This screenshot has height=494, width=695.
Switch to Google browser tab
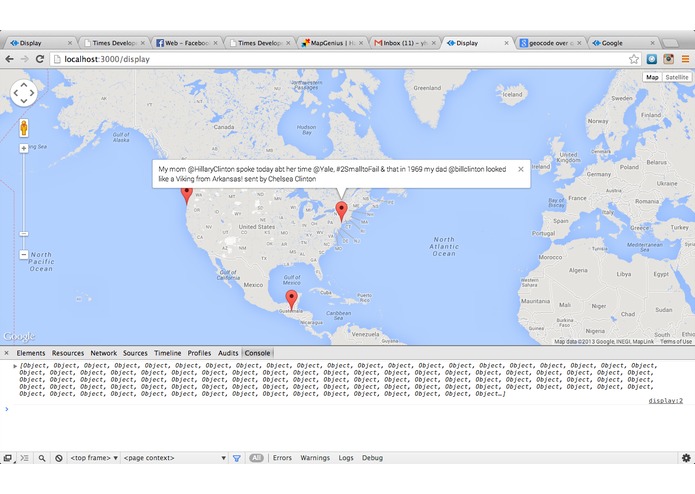[623, 43]
